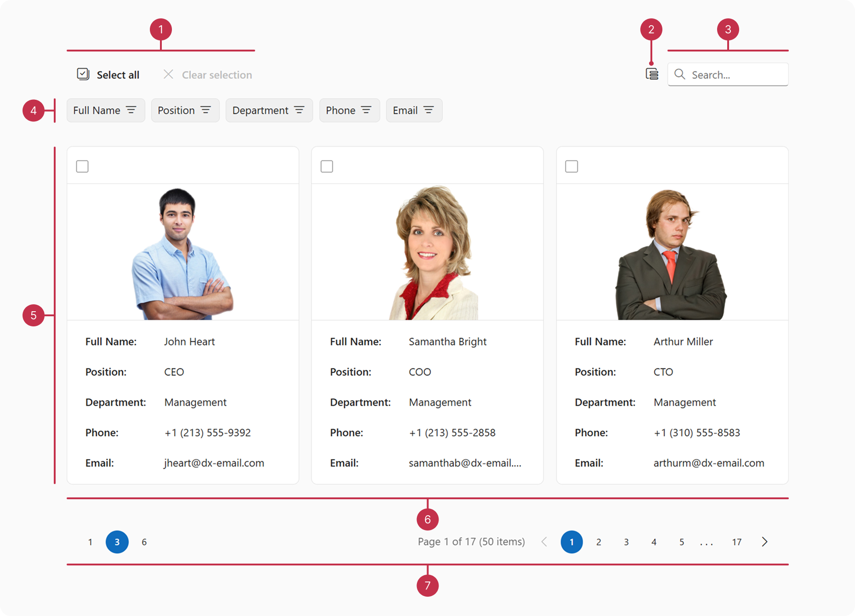Viewport: 855px width, 616px height.
Task: Go to page 2 of results
Action: (x=598, y=542)
